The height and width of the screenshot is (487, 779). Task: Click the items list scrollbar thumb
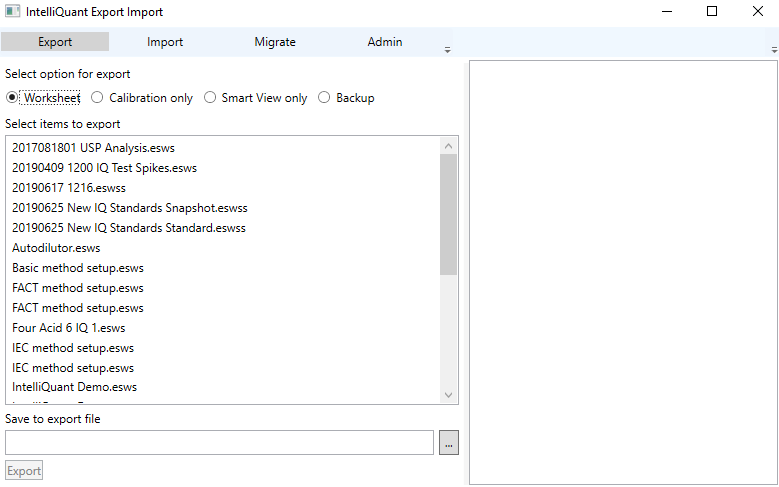pyautogui.click(x=448, y=214)
